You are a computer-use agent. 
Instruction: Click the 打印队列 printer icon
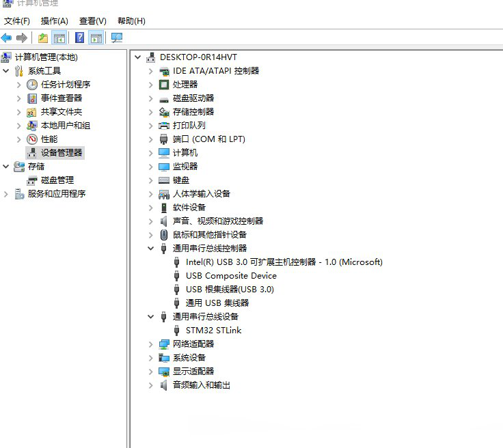163,126
